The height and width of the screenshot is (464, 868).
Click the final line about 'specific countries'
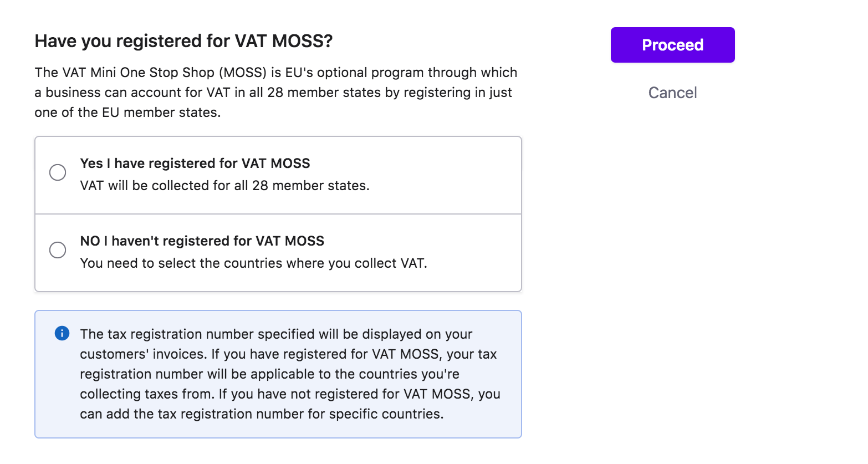click(x=262, y=414)
